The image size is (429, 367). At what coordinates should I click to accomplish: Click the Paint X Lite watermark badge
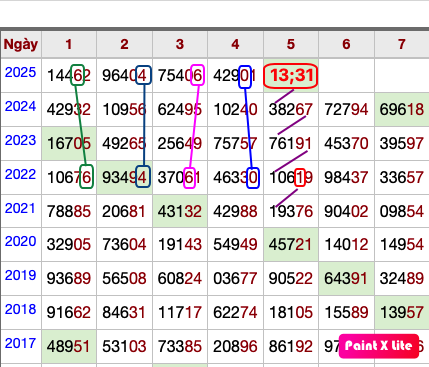(x=379, y=346)
